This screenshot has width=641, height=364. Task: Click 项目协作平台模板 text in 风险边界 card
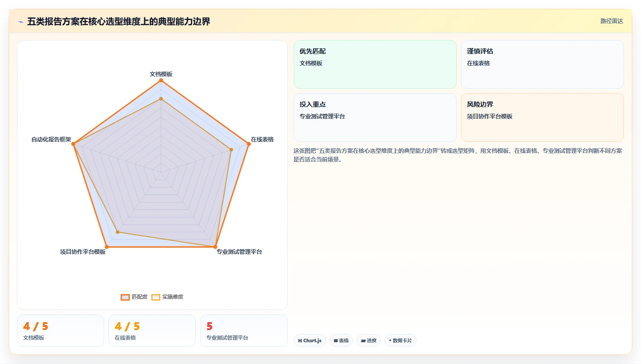490,116
